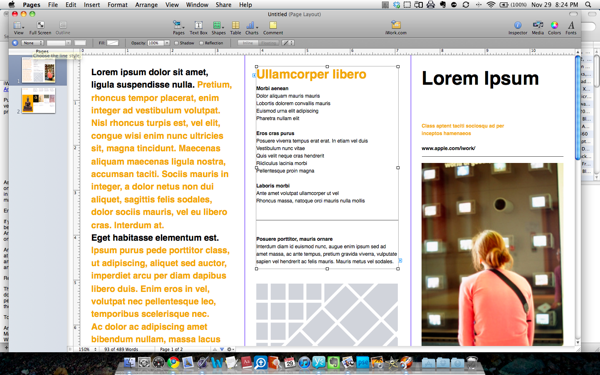Screen dimensions: 600x375
Task: Open Spotlight search in menu bar
Action: 588,5
